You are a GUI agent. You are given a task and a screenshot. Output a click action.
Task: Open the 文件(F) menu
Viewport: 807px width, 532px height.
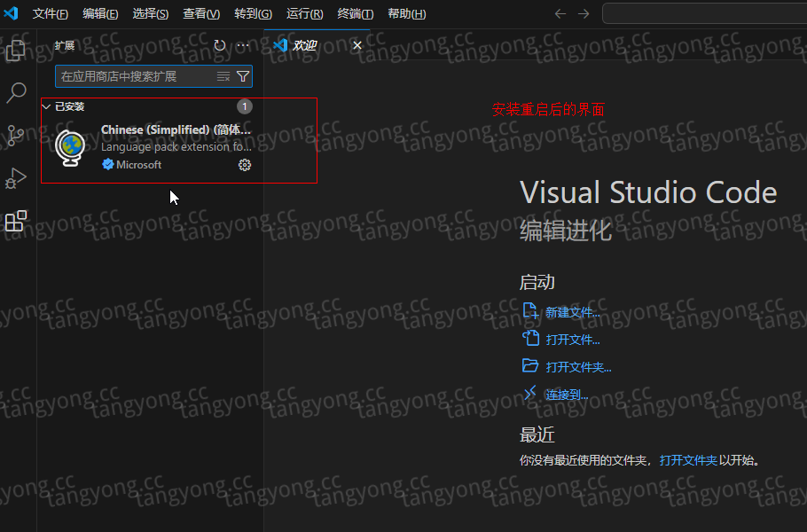pyautogui.click(x=50, y=14)
